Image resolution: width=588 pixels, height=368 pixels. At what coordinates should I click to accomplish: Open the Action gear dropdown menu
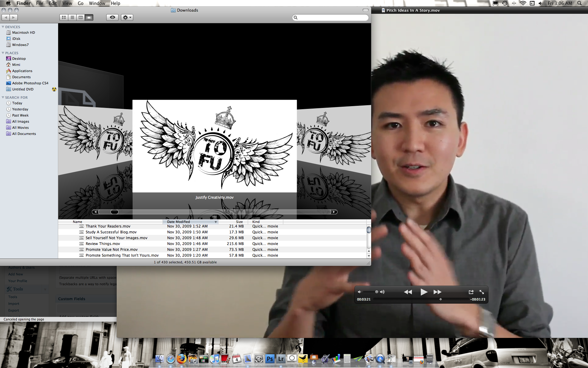click(127, 17)
